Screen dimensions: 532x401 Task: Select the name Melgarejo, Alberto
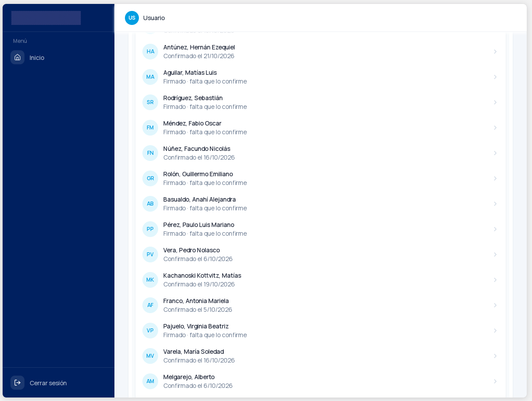tap(189, 377)
